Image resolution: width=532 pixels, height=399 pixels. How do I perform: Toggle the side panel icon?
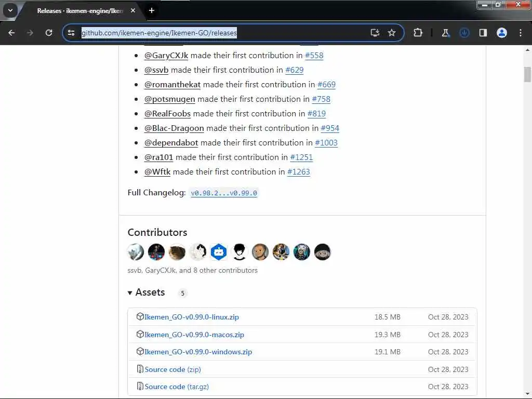[483, 33]
